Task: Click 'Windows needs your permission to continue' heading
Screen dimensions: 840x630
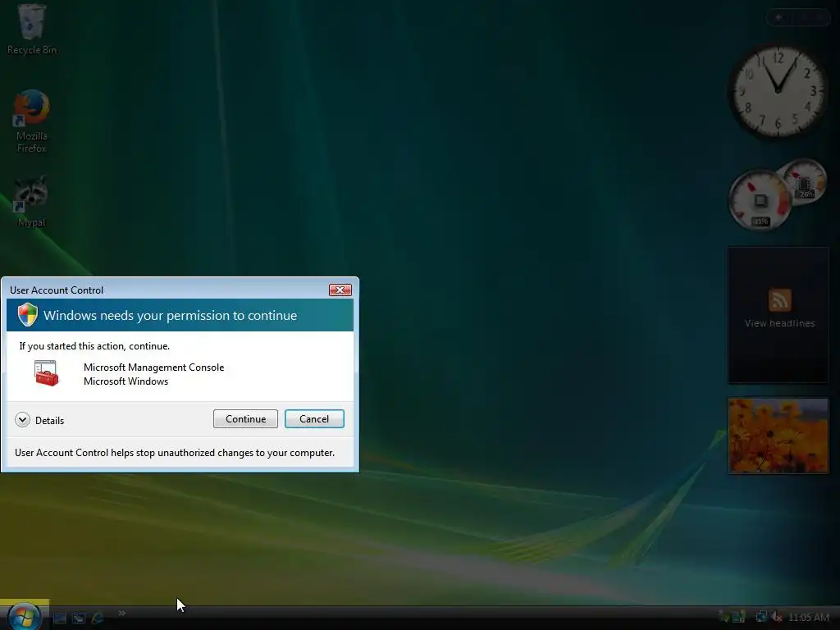Action: pos(171,315)
